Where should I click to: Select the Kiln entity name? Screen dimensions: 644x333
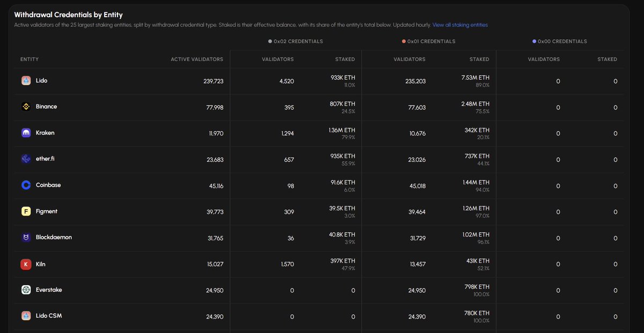coord(41,263)
